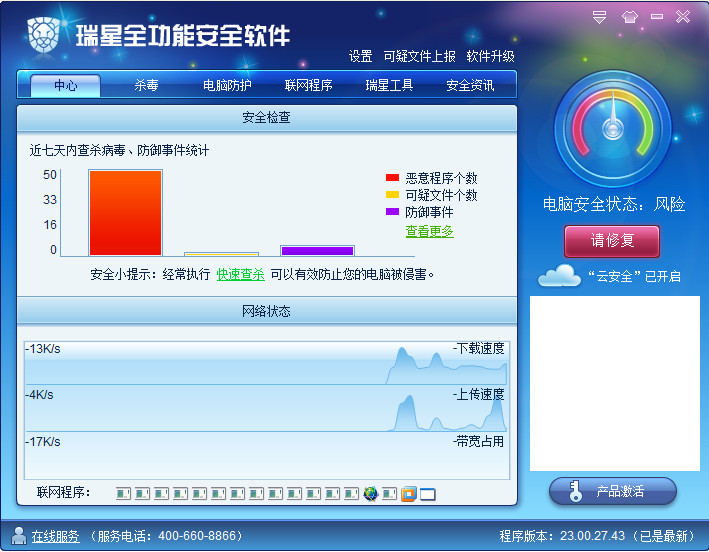Select the first networked program icon

[x=123, y=493]
